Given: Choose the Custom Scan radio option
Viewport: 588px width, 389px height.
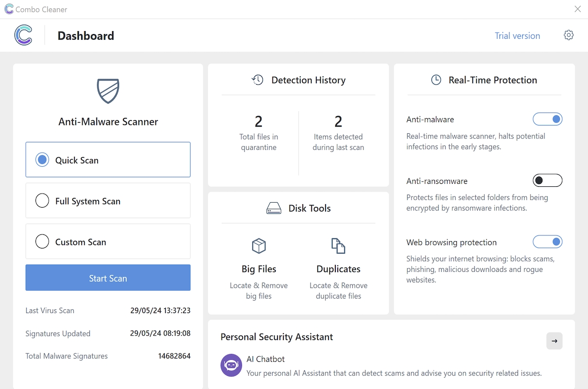Looking at the screenshot, I should pyautogui.click(x=42, y=242).
